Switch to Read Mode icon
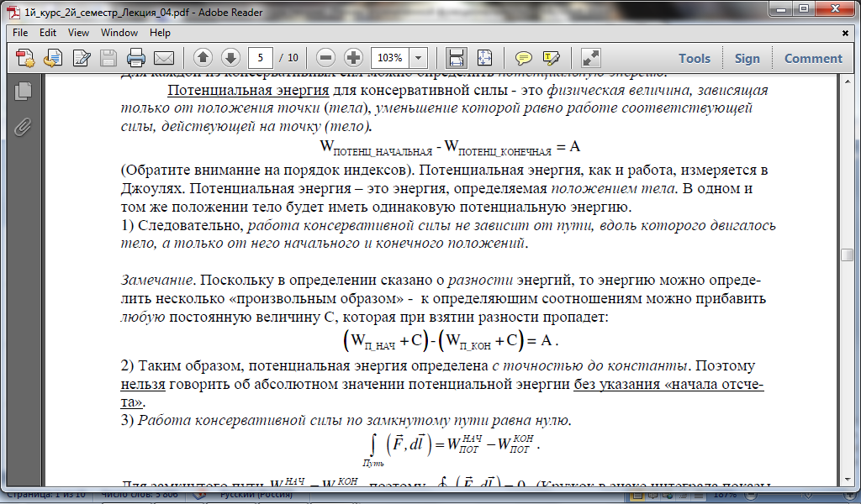 tap(590, 58)
